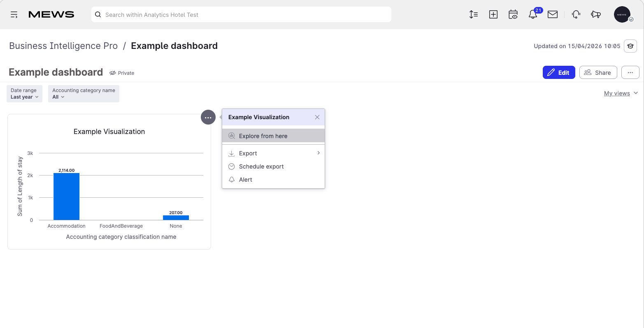Open the main navigation hamburger menu
The image size is (644, 328).
point(14,15)
